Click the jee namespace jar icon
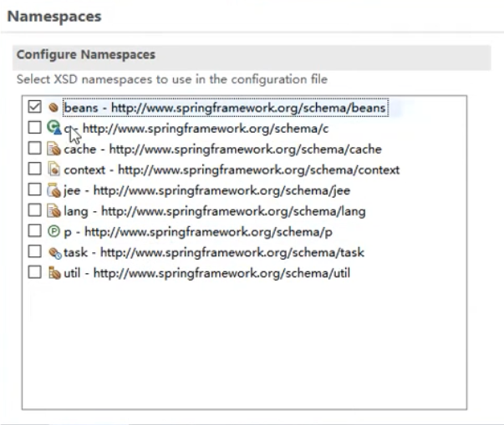The width and height of the screenshot is (504, 425). (x=53, y=190)
